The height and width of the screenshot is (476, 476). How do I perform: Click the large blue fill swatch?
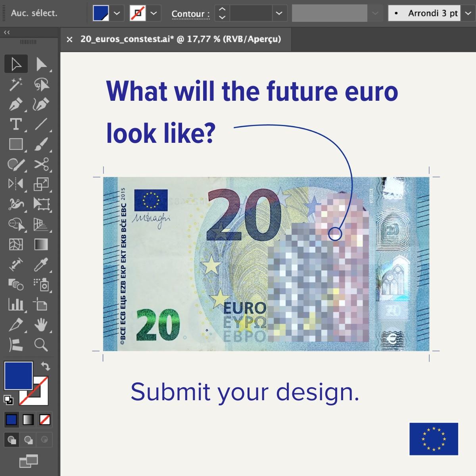click(x=18, y=376)
